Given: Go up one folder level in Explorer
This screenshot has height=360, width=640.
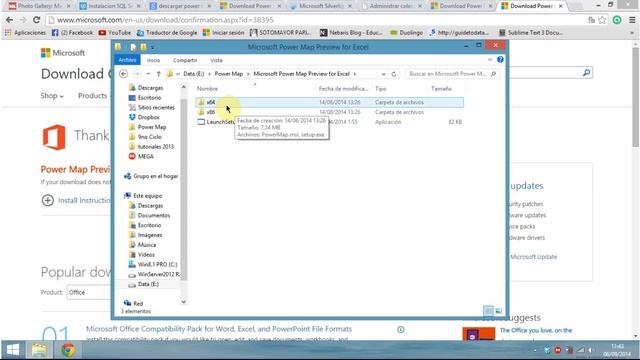Looking at the screenshot, I should [158, 74].
